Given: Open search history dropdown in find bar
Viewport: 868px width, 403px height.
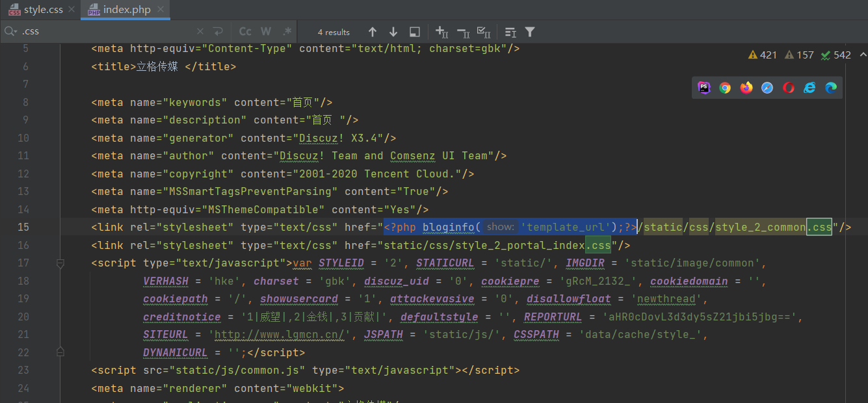Looking at the screenshot, I should click(x=10, y=32).
